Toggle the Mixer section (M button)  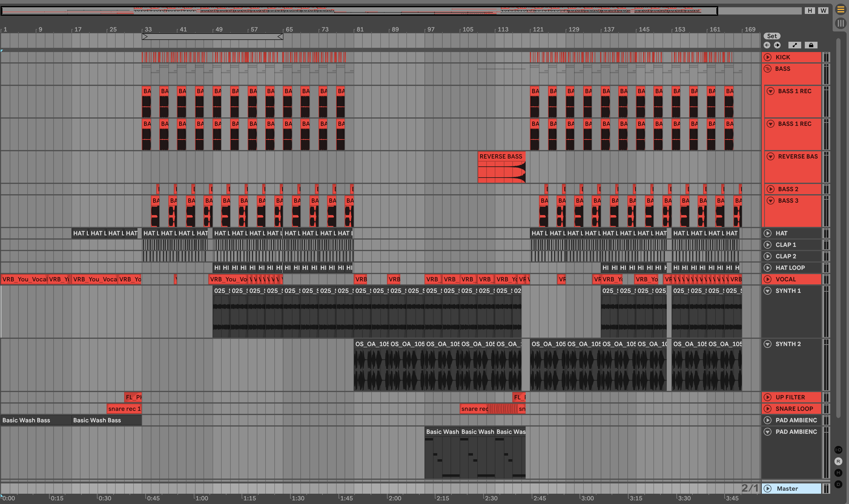tap(838, 473)
